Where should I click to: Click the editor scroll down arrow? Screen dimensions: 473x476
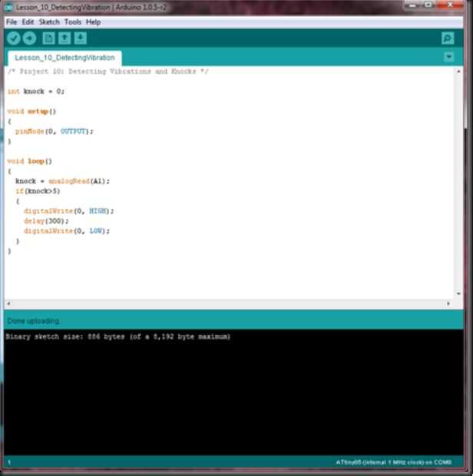point(458,293)
